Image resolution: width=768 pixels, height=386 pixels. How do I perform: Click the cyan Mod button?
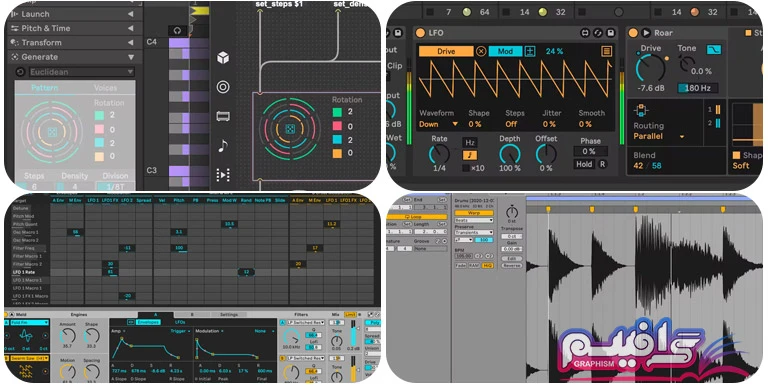pos(505,51)
